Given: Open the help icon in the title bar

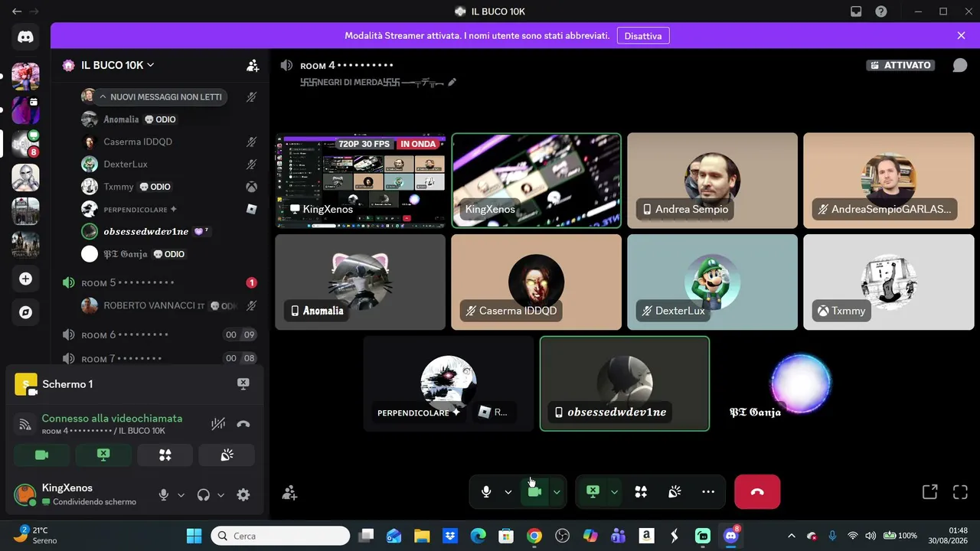Looking at the screenshot, I should click(x=881, y=11).
